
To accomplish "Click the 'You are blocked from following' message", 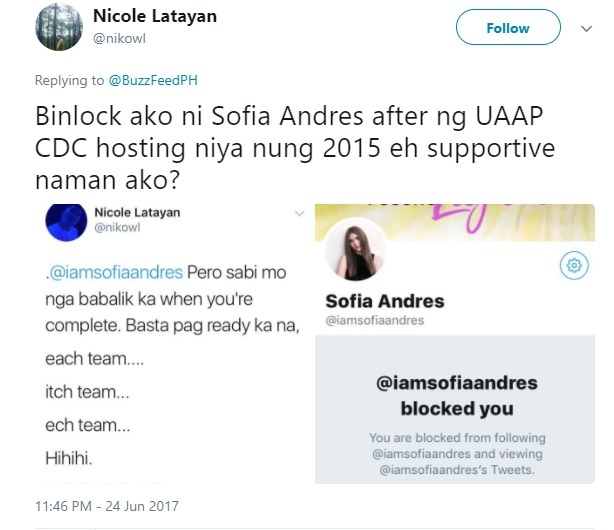I will (457, 454).
